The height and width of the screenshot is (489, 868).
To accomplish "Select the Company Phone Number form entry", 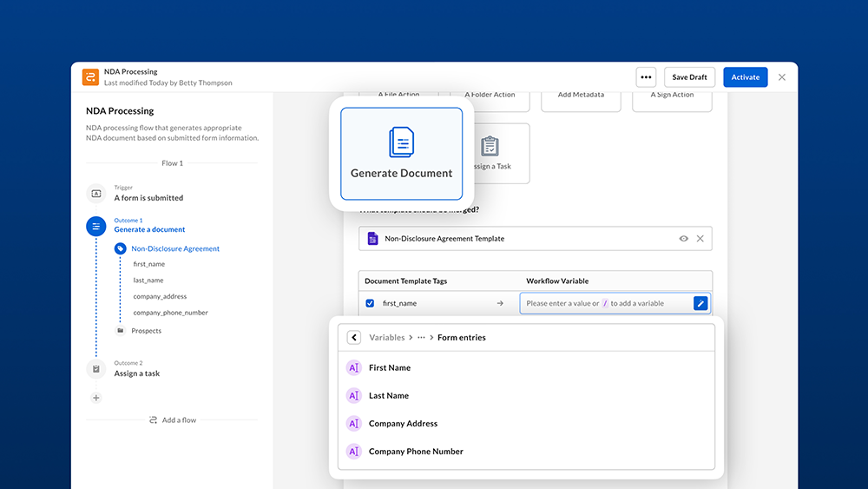I will tap(527, 452).
